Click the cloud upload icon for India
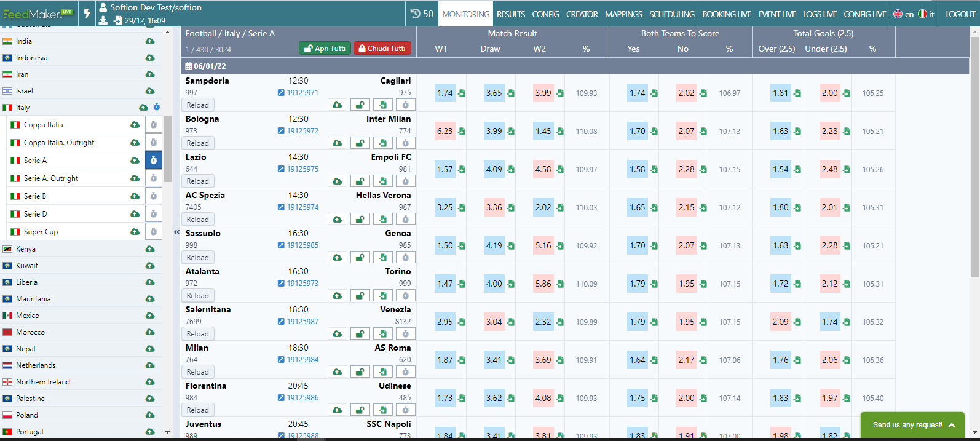The height and width of the screenshot is (441, 980). point(150,41)
